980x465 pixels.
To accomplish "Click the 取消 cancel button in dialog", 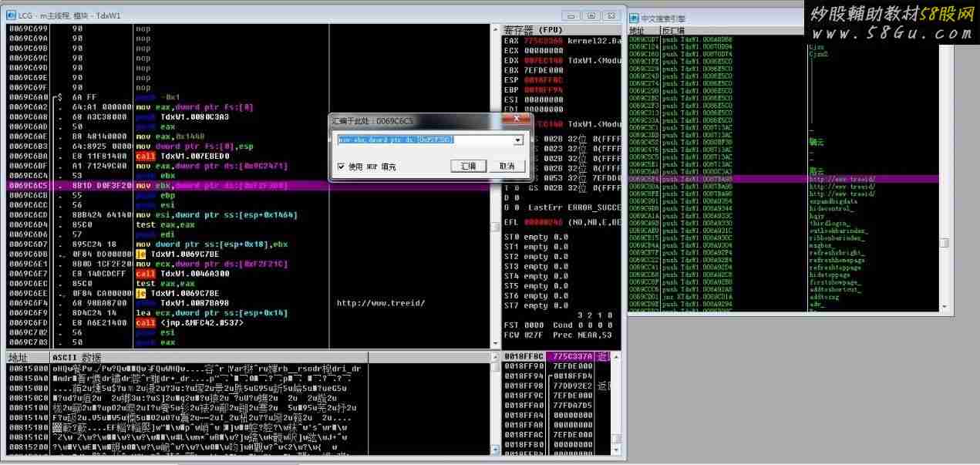I will pyautogui.click(x=506, y=166).
